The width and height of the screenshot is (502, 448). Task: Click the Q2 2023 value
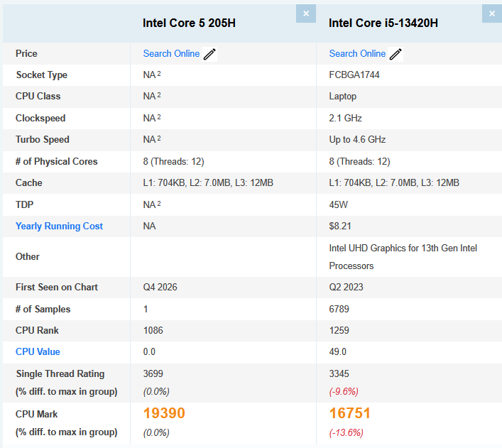coord(346,287)
